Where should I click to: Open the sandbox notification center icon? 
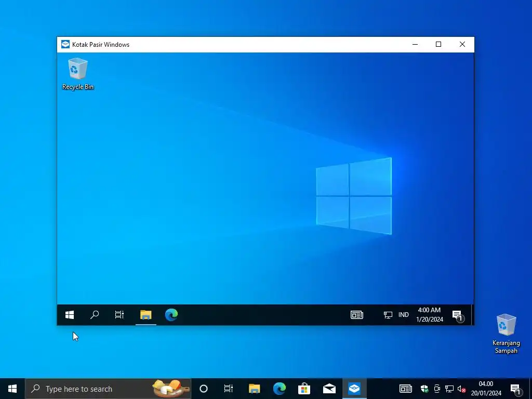[458, 315]
